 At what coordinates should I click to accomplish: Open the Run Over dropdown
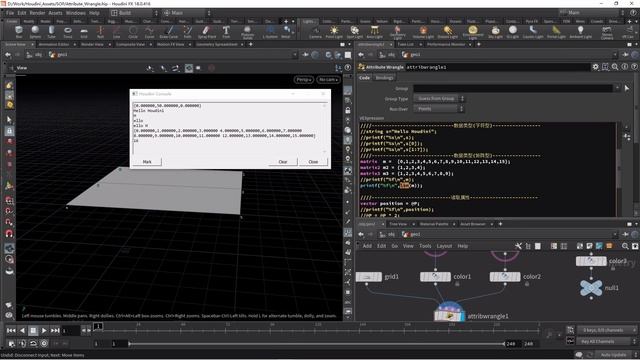439,109
